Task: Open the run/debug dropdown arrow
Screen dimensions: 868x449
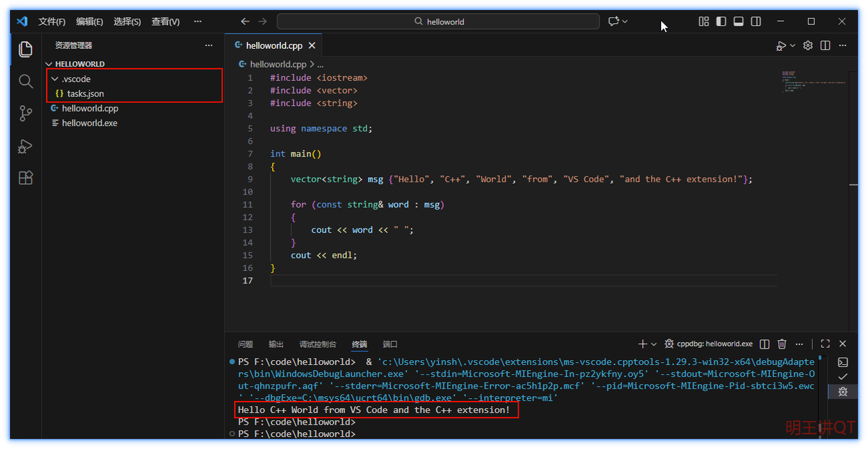Action: [x=793, y=45]
